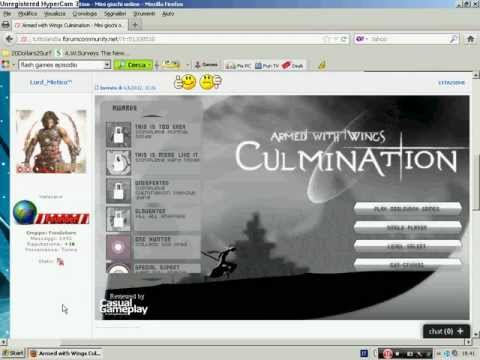The width and height of the screenshot is (480, 360).
Task: Click the thumbs-up smiley face
Action: tap(185, 82)
